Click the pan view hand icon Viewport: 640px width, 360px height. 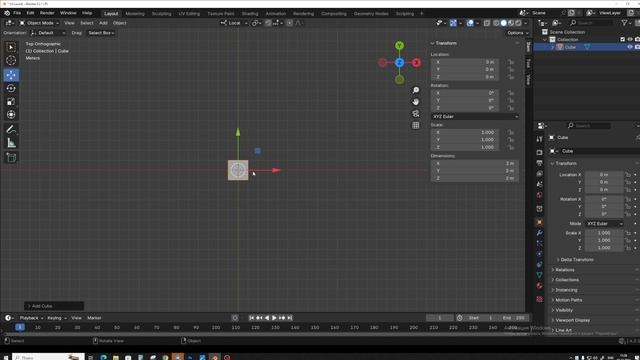(416, 102)
